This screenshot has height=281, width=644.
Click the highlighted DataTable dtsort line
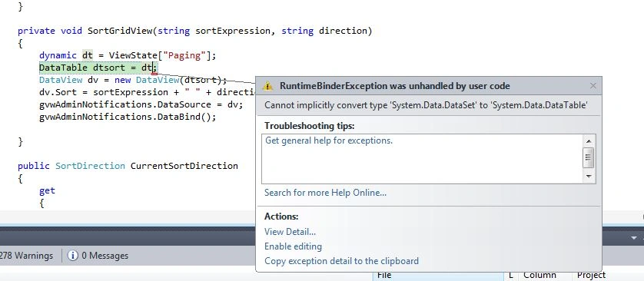click(x=98, y=68)
